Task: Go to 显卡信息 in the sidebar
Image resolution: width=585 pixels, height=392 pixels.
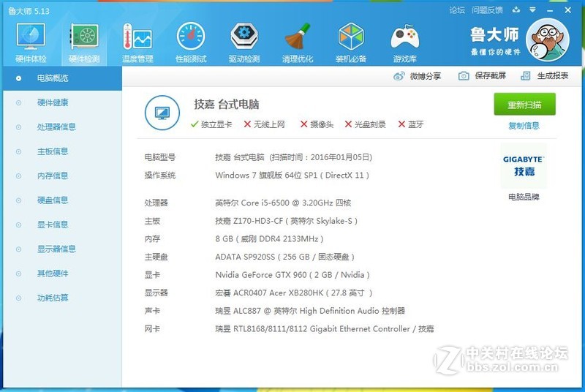Action: (53, 225)
